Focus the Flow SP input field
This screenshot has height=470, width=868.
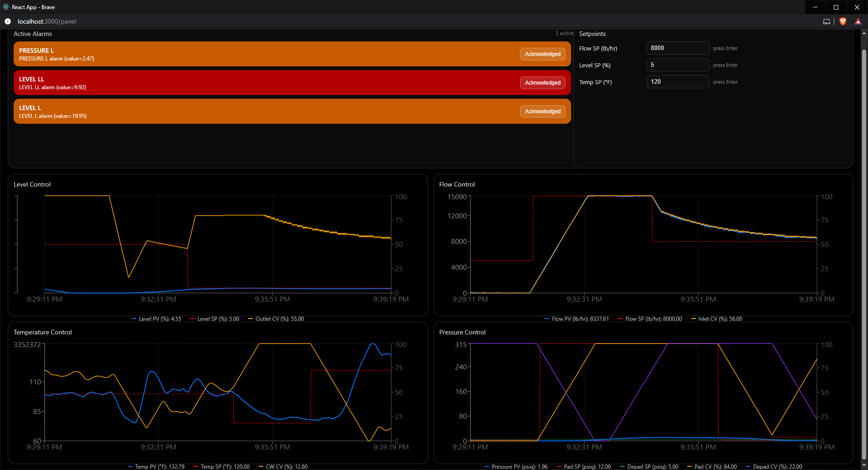tap(677, 48)
